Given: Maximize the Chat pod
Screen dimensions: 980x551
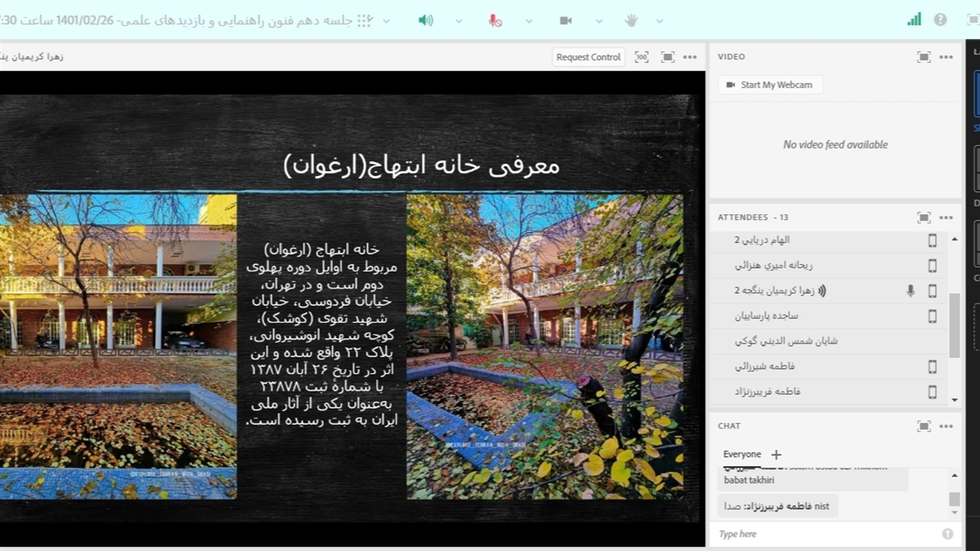Looking at the screenshot, I should [924, 426].
